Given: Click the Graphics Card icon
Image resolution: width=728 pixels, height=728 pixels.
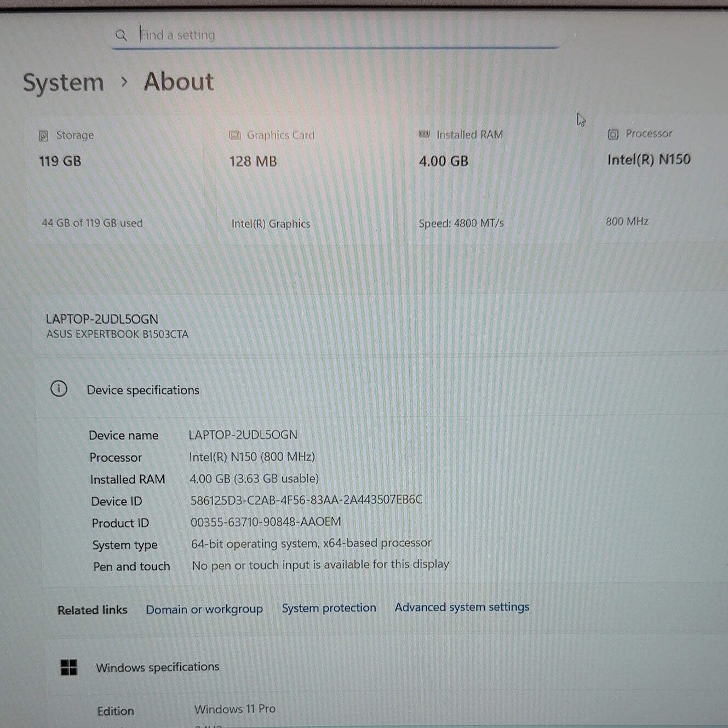Looking at the screenshot, I should [x=235, y=135].
